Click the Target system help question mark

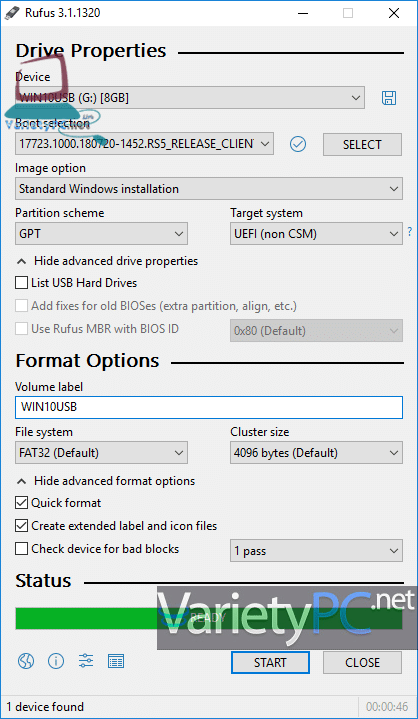click(x=410, y=232)
